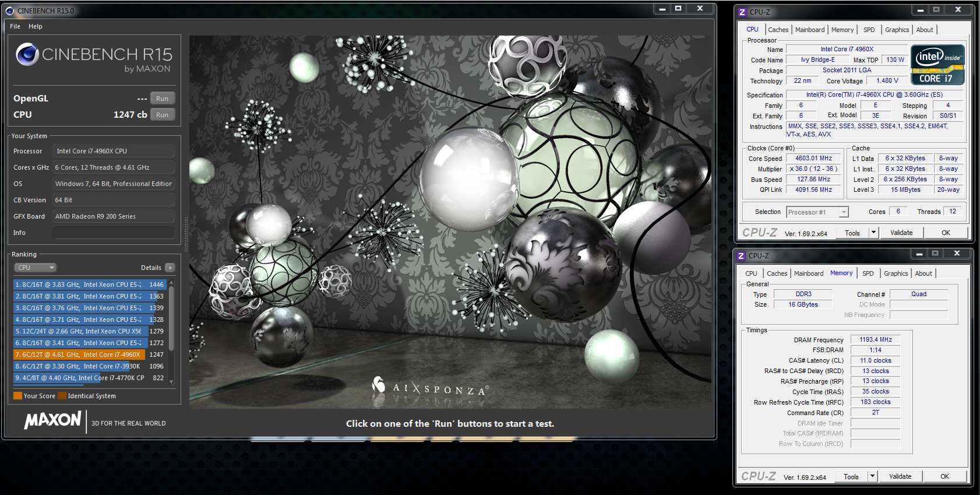
Task: Click the Core Voltage 1.480 V value
Action: click(887, 80)
